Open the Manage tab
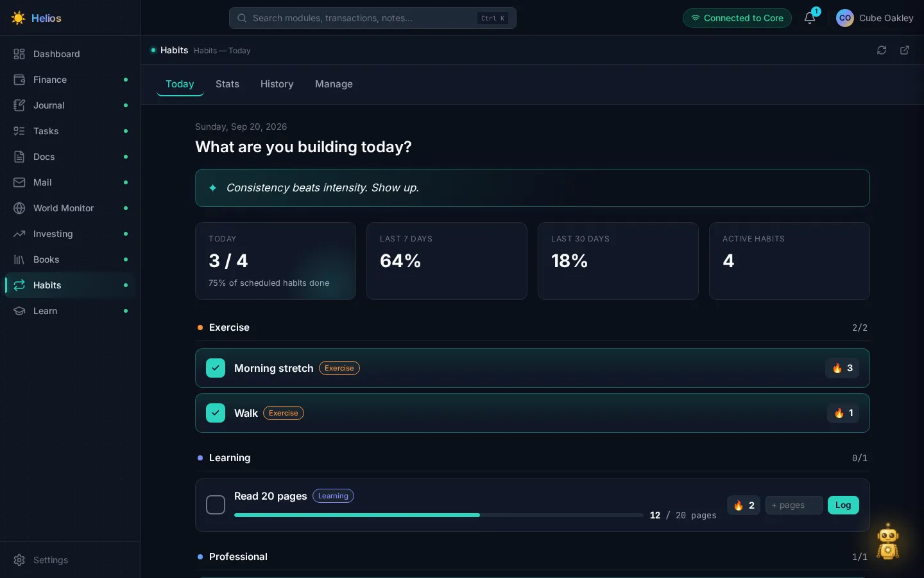This screenshot has height=578, width=924. tap(334, 84)
